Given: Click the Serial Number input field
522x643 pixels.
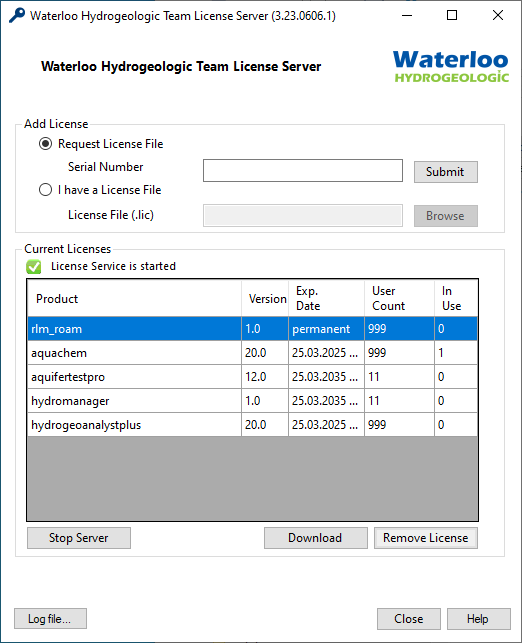Looking at the screenshot, I should [303, 171].
